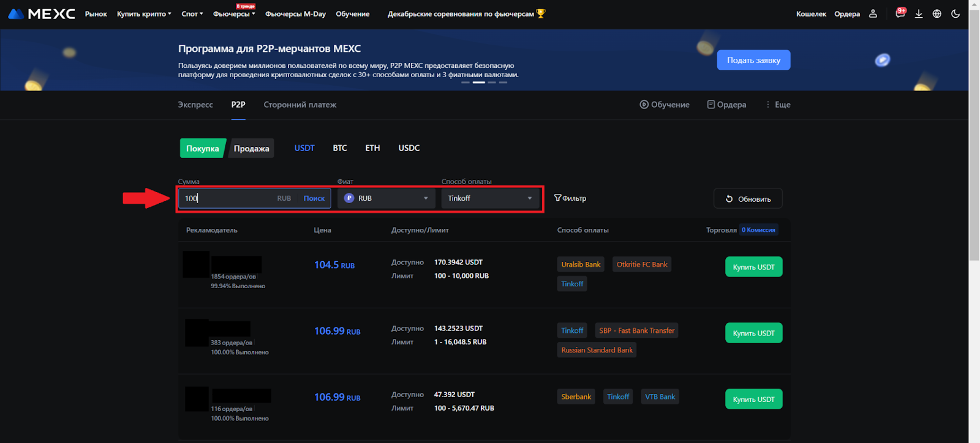This screenshot has height=443, width=980.
Task: Switch to Экспресс tab
Action: point(195,105)
